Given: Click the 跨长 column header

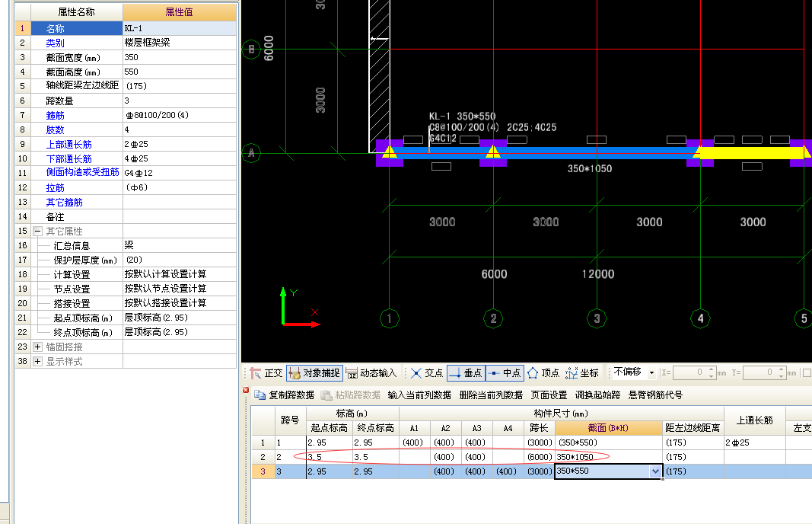Looking at the screenshot, I should click(539, 428).
